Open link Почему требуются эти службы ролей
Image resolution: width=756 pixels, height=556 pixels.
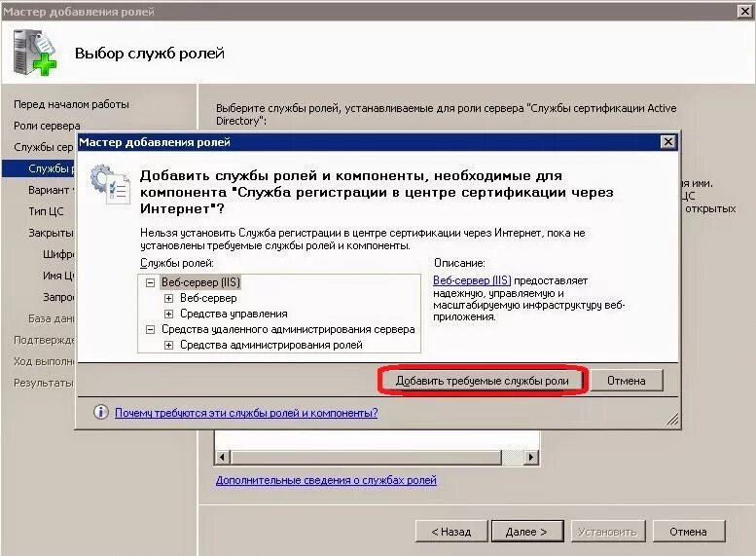(246, 413)
